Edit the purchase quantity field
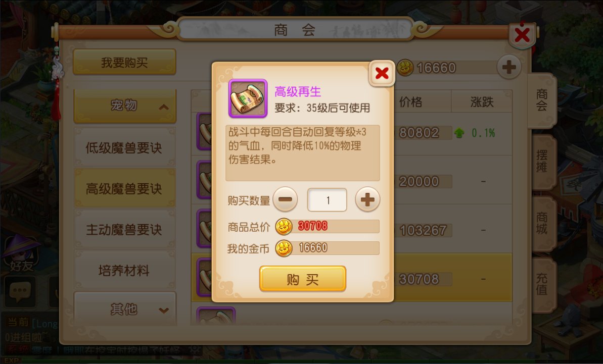Screen dimensions: 603x364 point(327,199)
